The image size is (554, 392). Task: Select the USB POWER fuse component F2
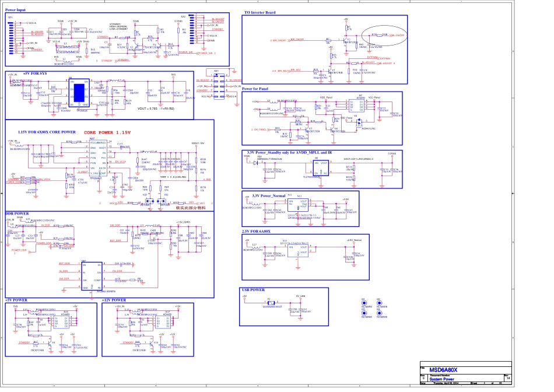pyautogui.click(x=270, y=303)
